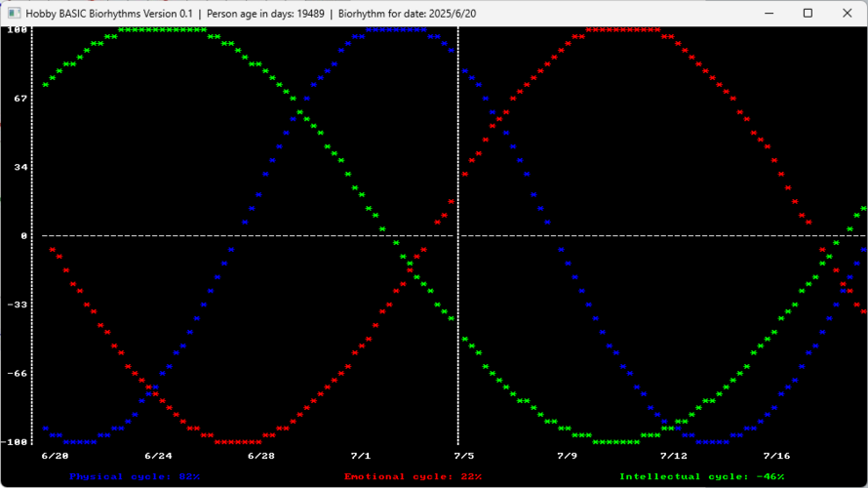
Task: Minimize the Biorhythms window
Action: click(x=769, y=14)
